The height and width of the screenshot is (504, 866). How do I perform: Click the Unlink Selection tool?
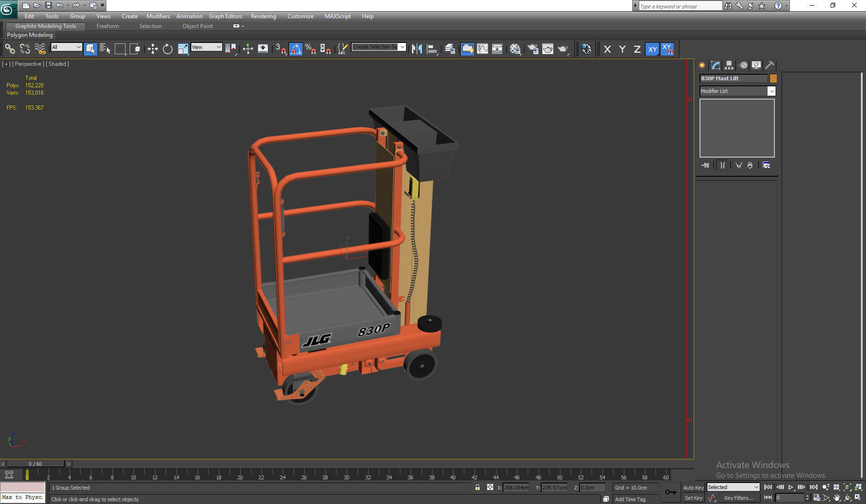coord(25,49)
